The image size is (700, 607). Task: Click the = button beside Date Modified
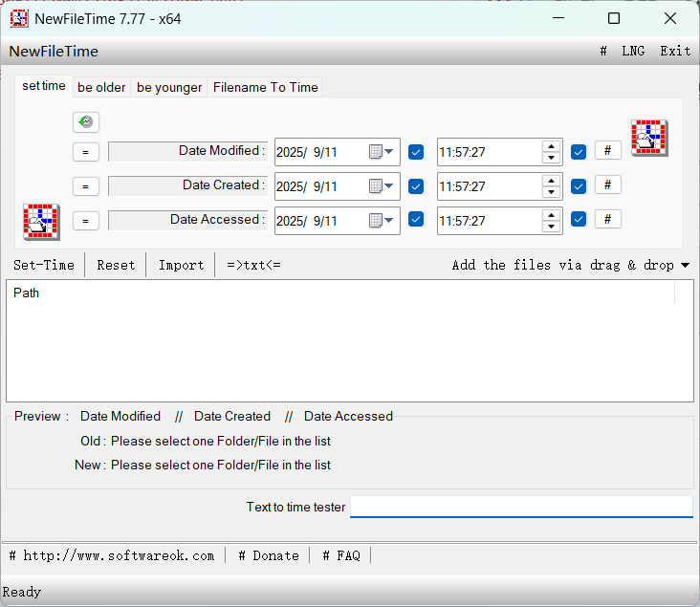[86, 152]
